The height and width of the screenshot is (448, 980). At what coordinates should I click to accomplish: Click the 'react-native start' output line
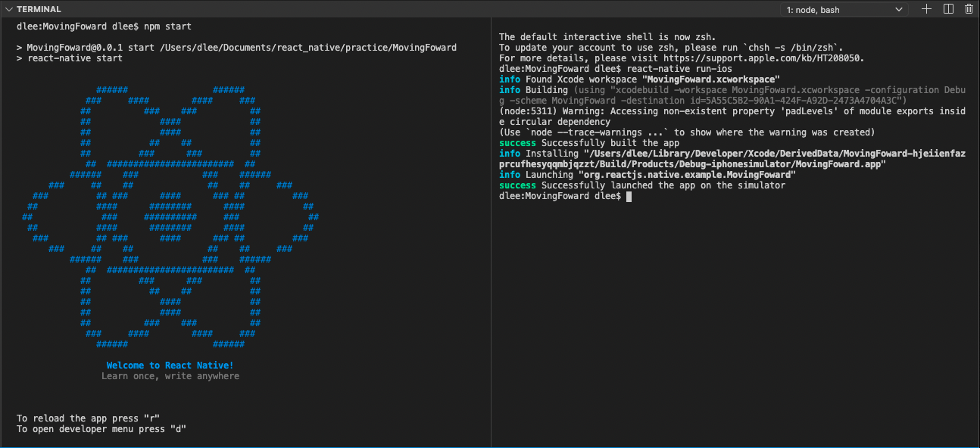(x=69, y=58)
